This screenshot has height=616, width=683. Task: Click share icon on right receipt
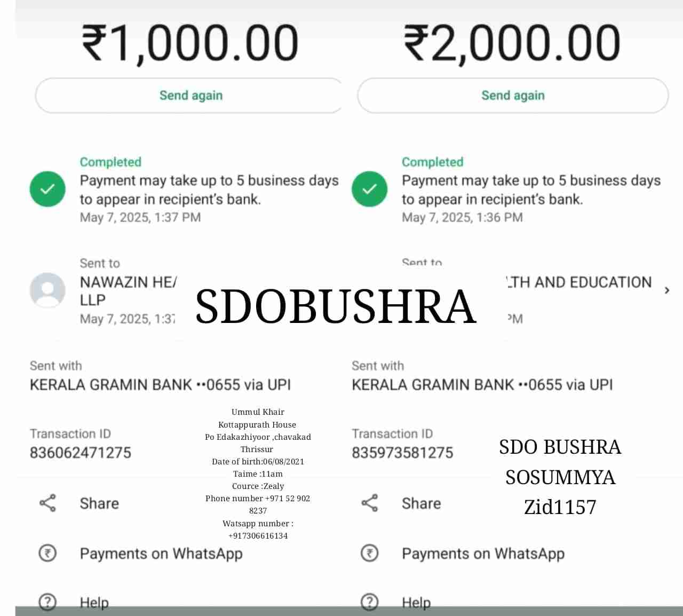(370, 503)
